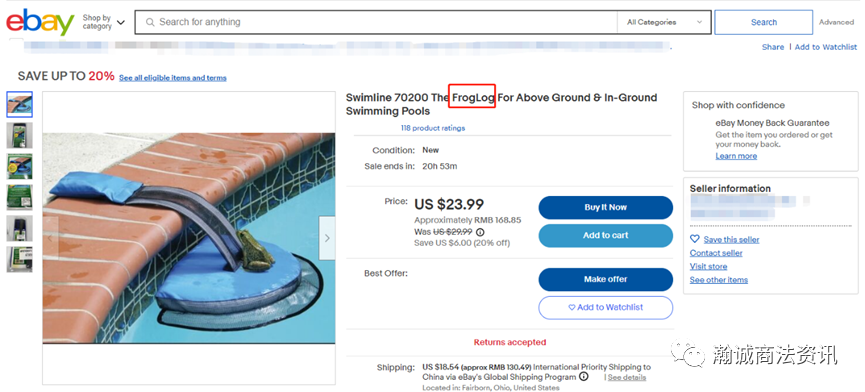Click the eBay logo
865x392 pixels.
tap(40, 22)
